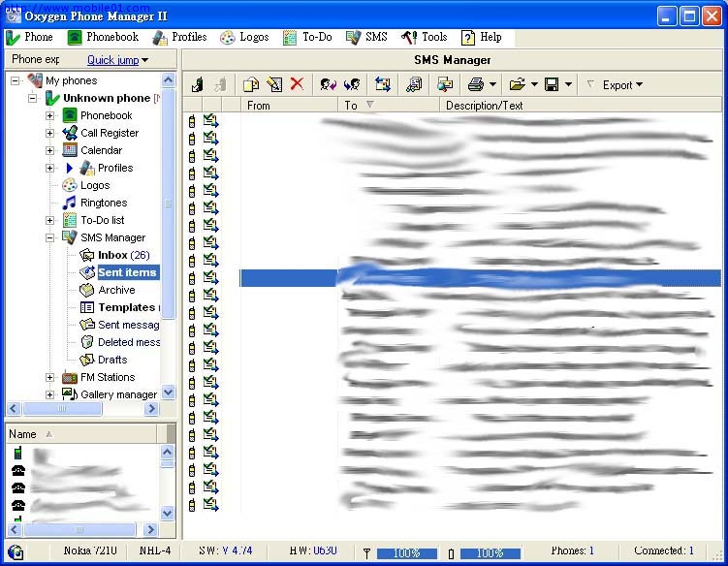
Task: Click the globe and envelope toolbar icon
Action: (445, 85)
